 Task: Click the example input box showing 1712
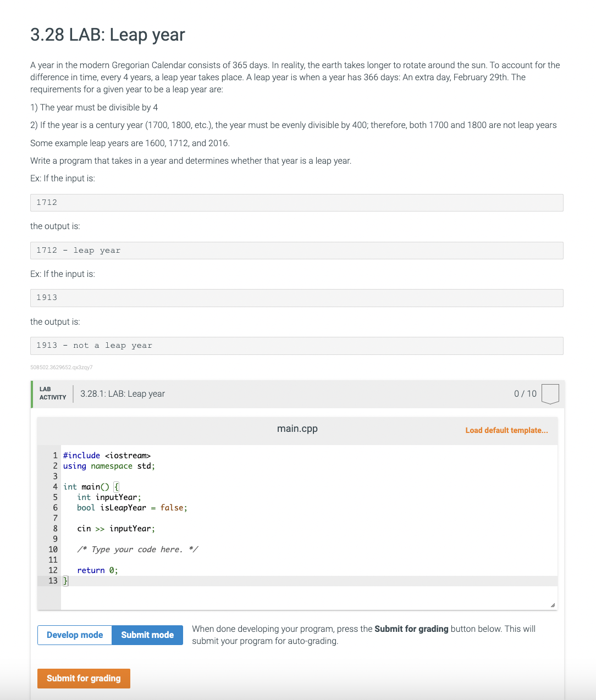pos(297,203)
